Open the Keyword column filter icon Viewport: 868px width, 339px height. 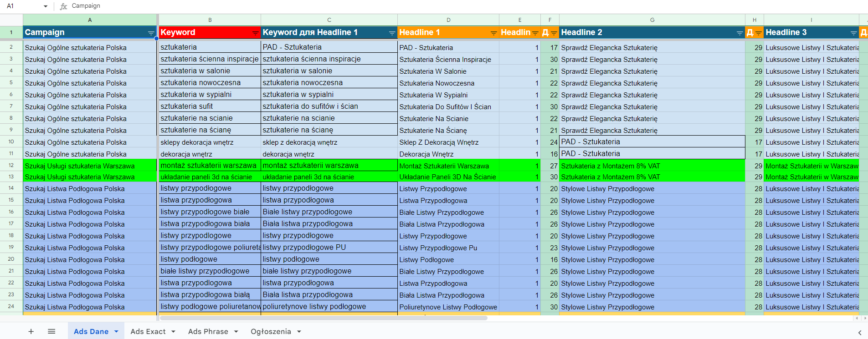(255, 33)
